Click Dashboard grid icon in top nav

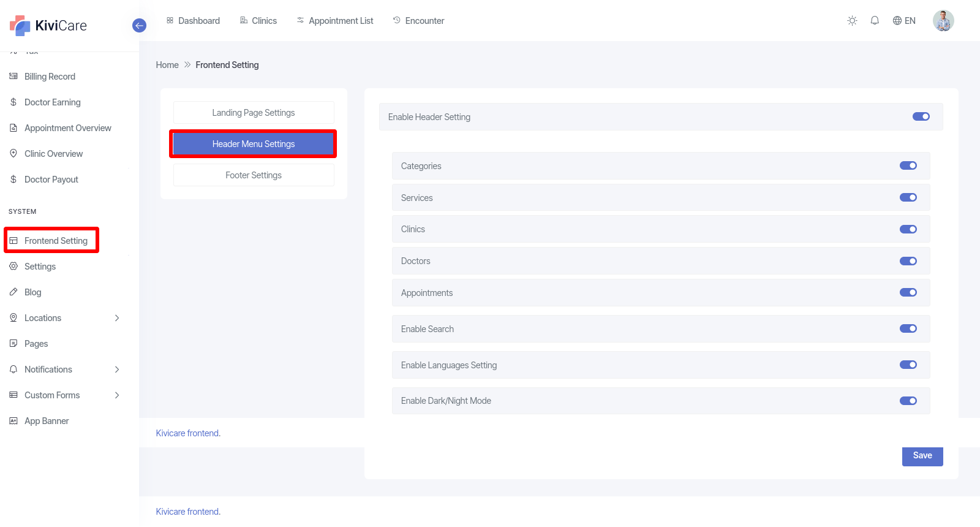tap(170, 20)
